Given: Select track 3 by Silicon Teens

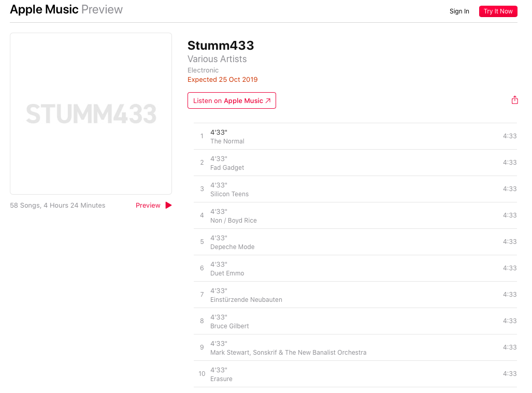Looking at the screenshot, I should point(355,189).
